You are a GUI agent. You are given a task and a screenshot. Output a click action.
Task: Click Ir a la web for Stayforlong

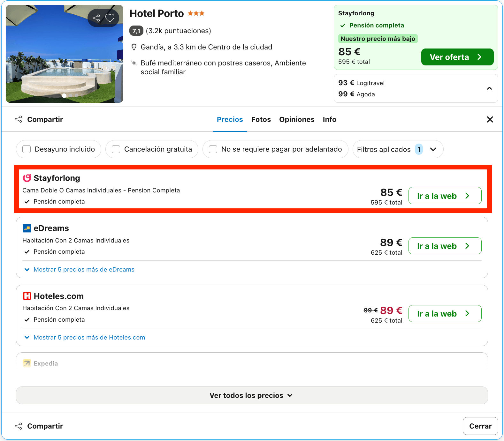tap(445, 196)
